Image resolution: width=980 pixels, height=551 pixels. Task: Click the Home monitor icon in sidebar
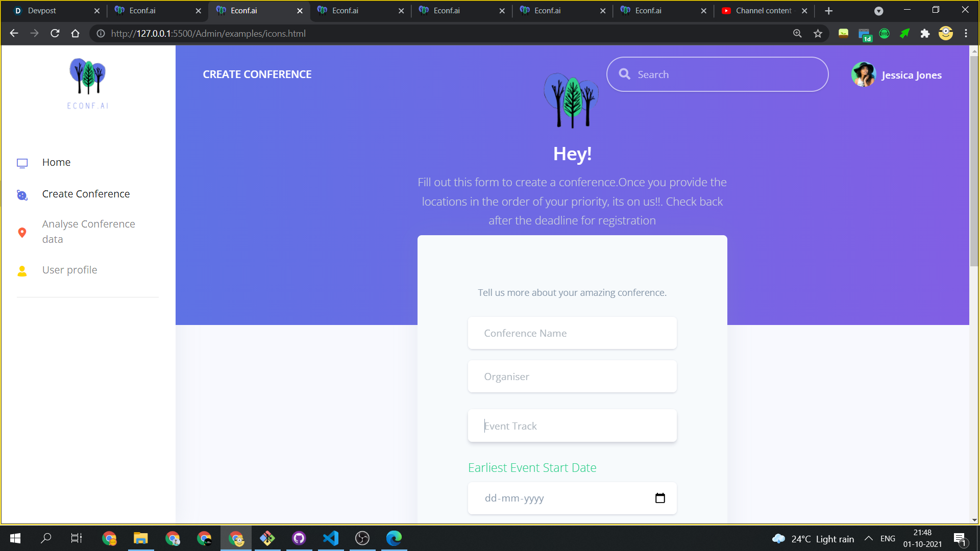22,163
